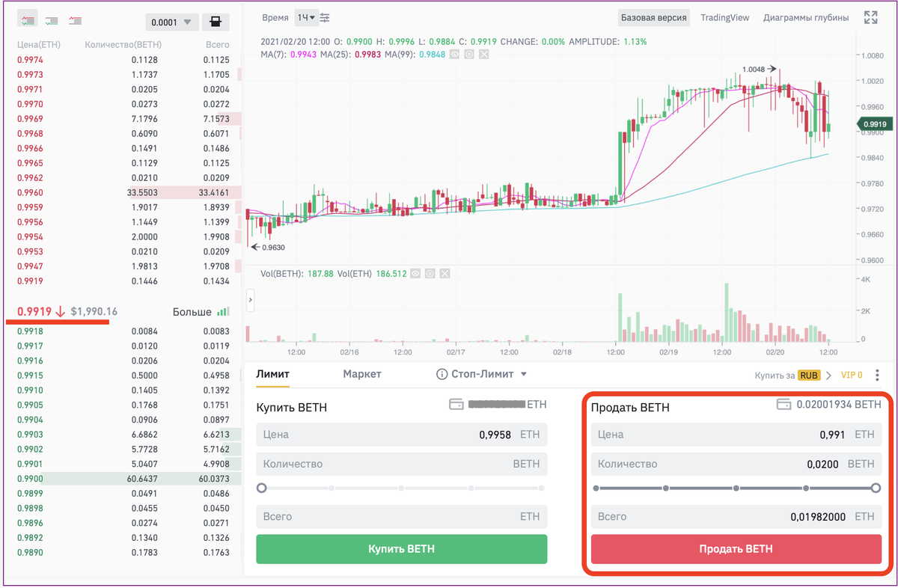Set sell amount slider to 75% node
Image resolution: width=898 pixels, height=588 pixels.
click(x=807, y=489)
